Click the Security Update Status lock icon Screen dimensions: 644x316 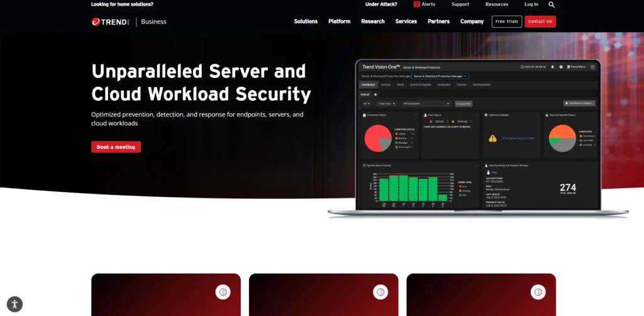(x=547, y=115)
